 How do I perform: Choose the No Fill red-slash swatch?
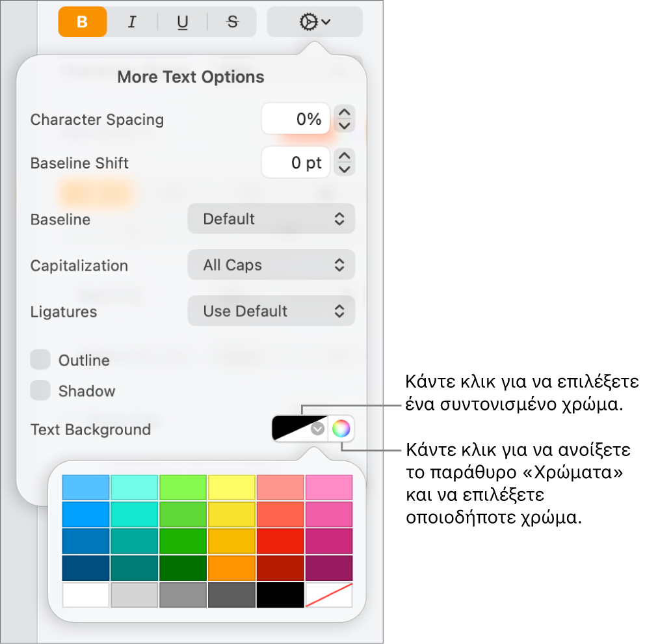tap(329, 595)
